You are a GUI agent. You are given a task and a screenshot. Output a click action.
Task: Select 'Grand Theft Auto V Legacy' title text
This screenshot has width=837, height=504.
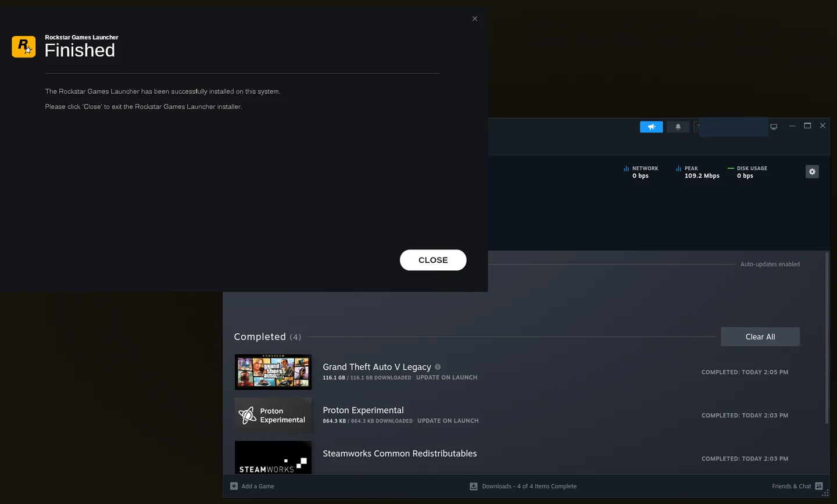(377, 367)
